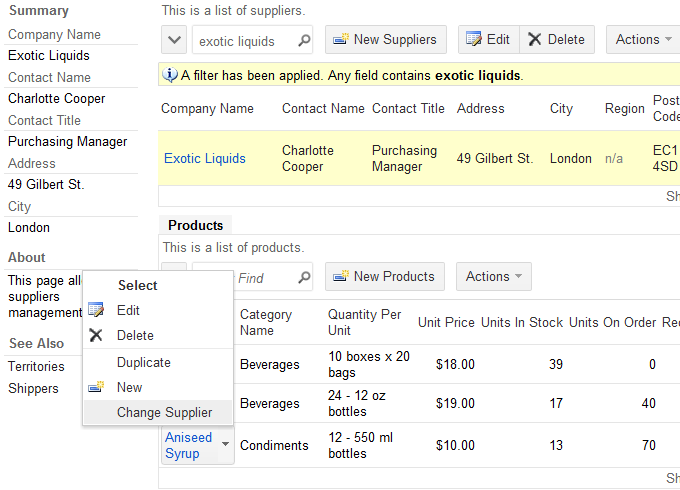Sort suppliers by Contact Name column header
The height and width of the screenshot is (490, 680).
pos(323,108)
